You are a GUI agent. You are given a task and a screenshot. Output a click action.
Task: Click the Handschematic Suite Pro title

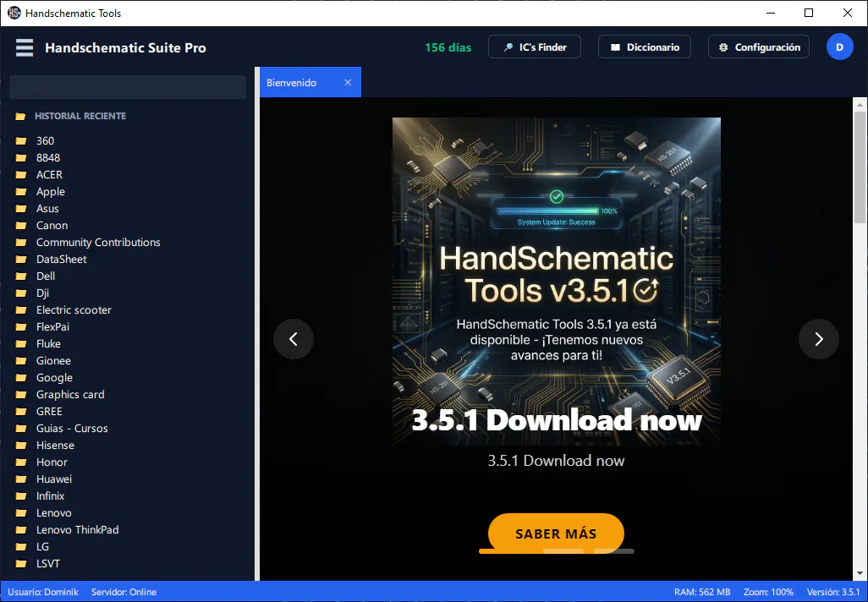[126, 47]
